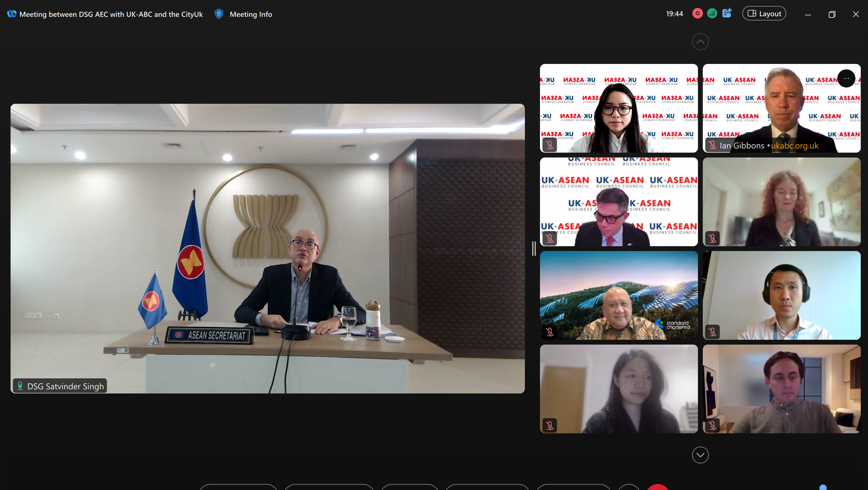
Task: Open more options on Ian Gibbons tile
Action: pos(846,79)
